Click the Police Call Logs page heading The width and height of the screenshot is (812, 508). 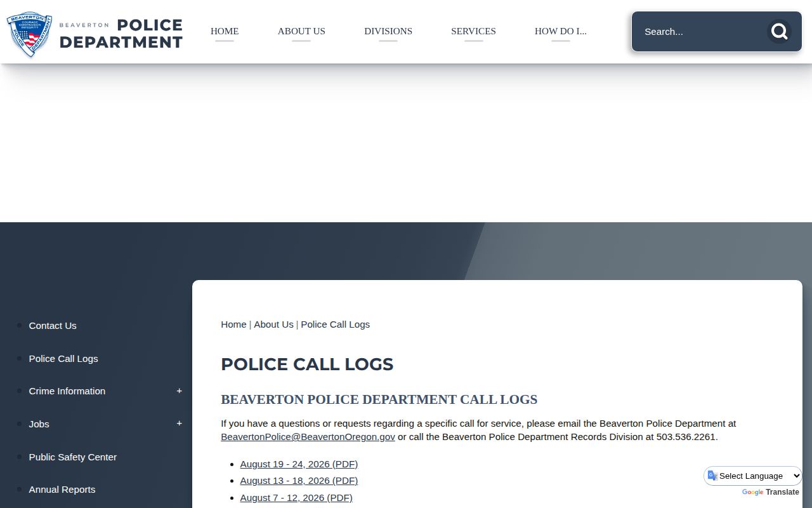click(307, 364)
